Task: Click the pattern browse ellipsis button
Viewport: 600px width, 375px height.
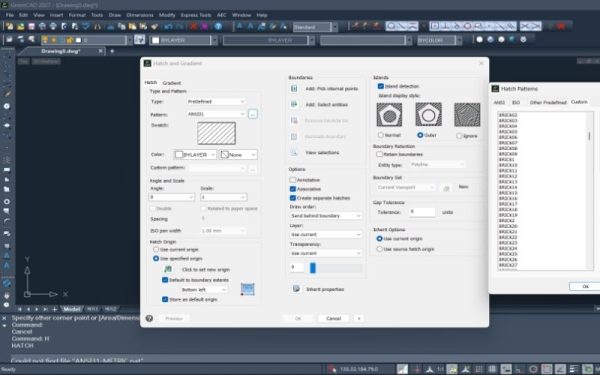Action: [253, 114]
